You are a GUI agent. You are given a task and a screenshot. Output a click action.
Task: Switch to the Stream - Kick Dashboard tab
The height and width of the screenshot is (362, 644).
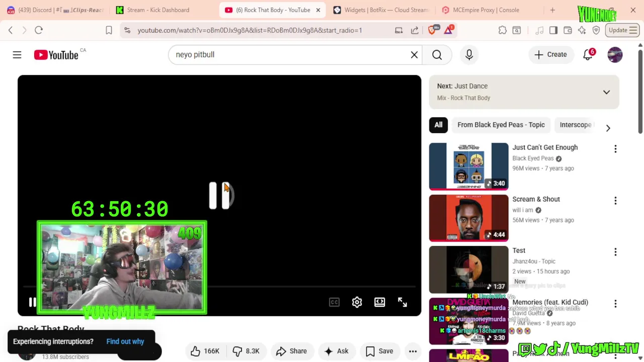tap(158, 10)
